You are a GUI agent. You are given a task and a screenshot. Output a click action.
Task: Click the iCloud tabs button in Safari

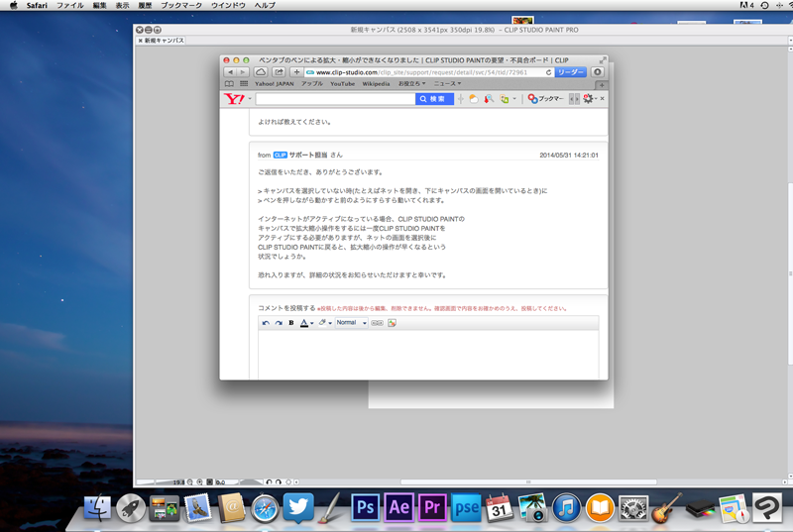261,72
